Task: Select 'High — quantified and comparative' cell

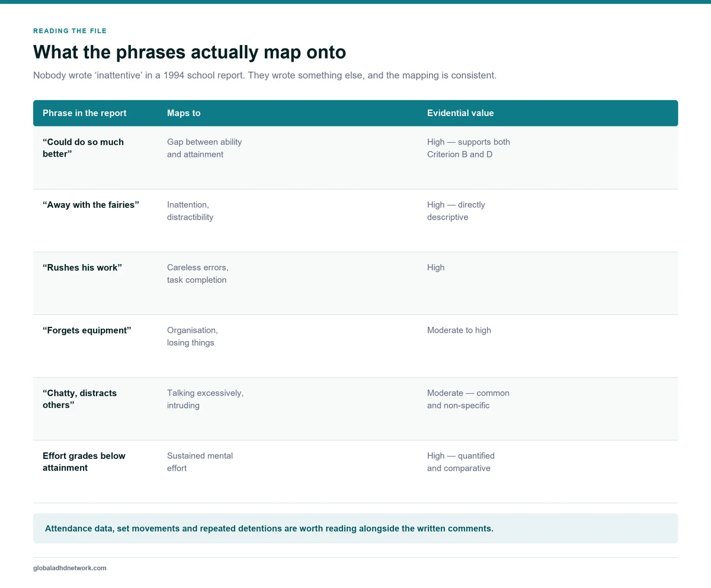Action: (x=461, y=462)
